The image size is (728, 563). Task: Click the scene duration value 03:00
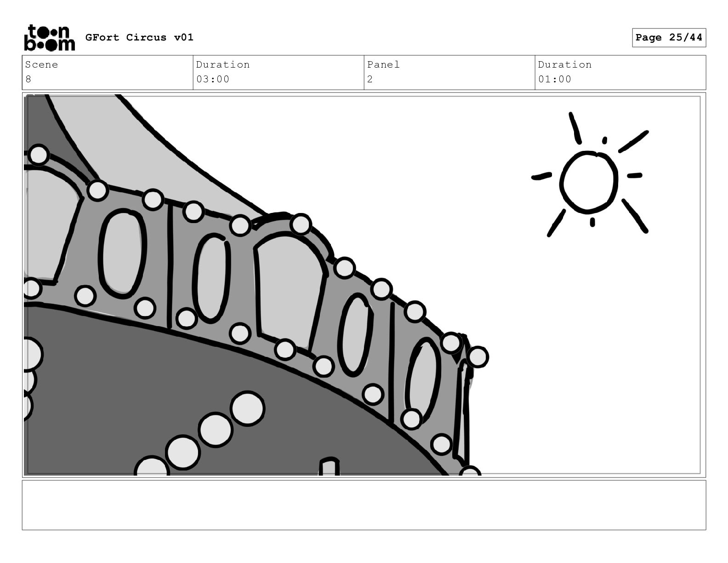click(213, 79)
